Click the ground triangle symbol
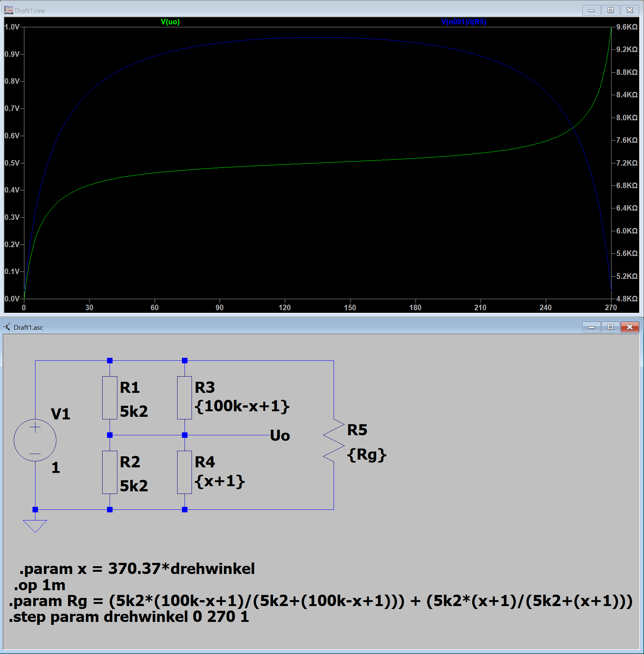644x654 pixels. (x=35, y=526)
